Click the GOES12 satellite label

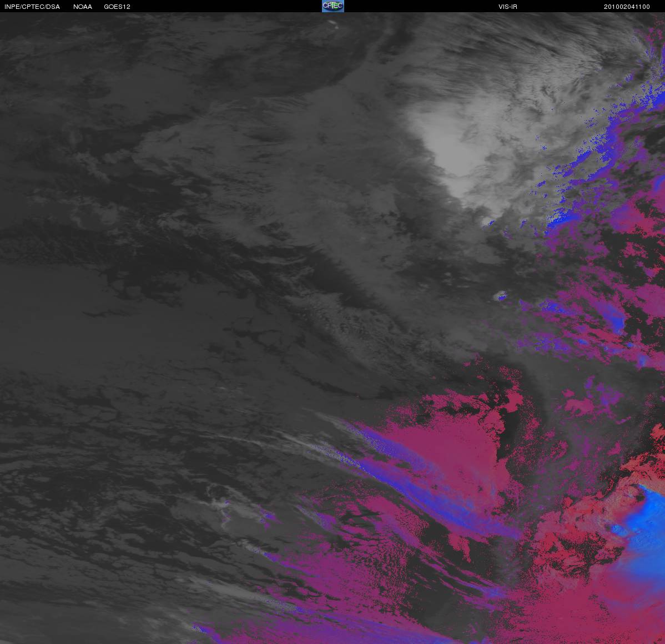tap(117, 7)
